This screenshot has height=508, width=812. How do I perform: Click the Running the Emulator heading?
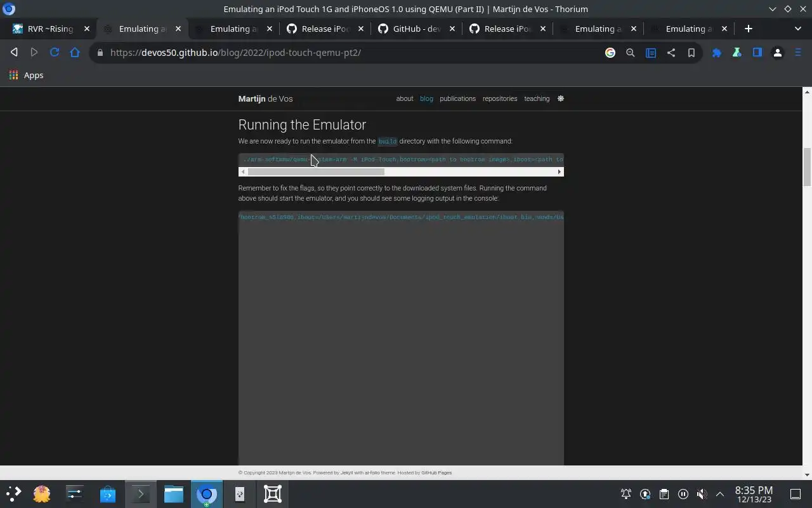302,125
